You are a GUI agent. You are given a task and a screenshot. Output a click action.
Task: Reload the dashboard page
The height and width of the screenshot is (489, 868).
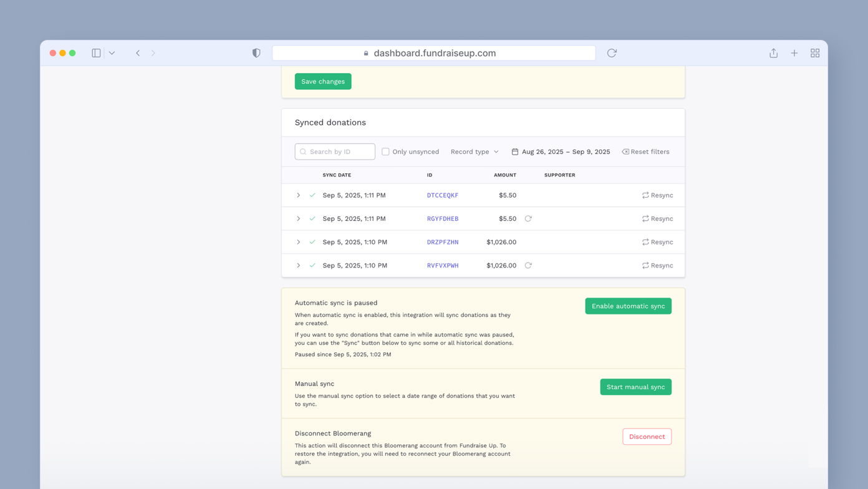pyautogui.click(x=611, y=53)
